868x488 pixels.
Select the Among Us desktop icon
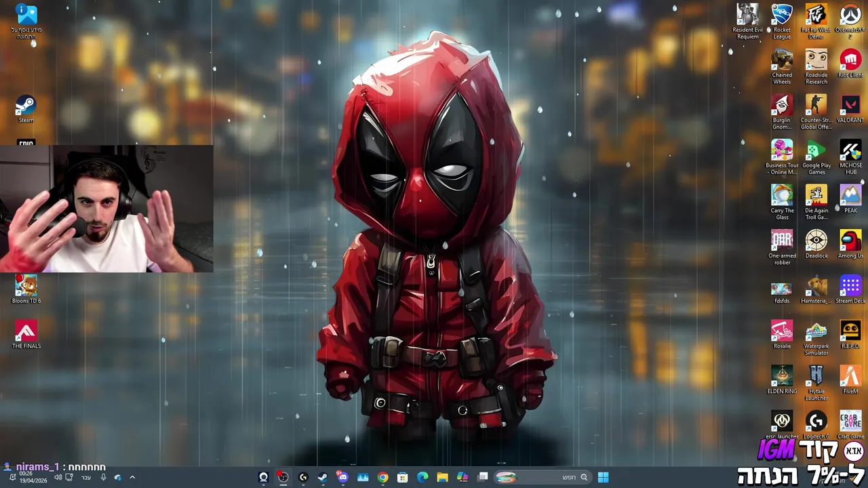(x=850, y=244)
